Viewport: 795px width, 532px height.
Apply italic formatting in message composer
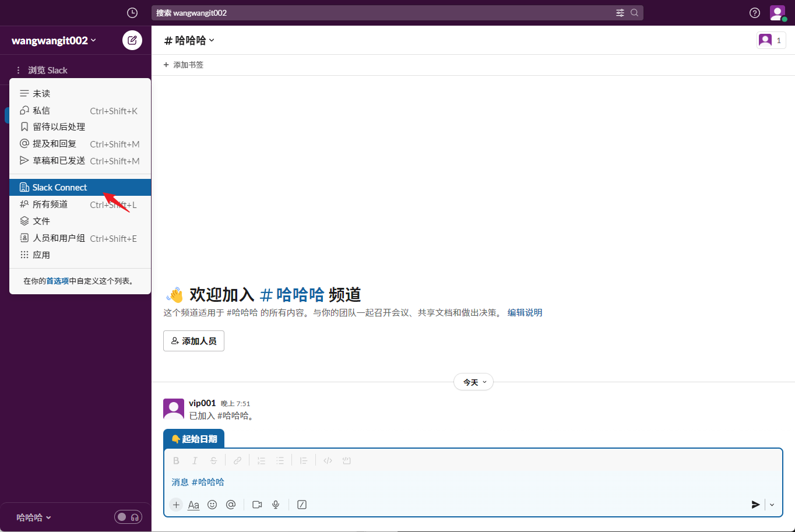[x=195, y=460]
